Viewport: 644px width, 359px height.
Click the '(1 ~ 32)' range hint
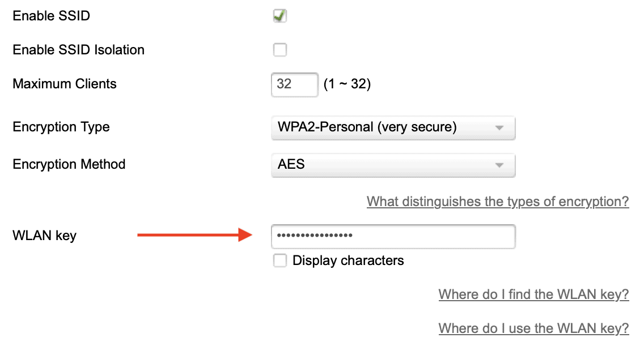click(x=347, y=84)
